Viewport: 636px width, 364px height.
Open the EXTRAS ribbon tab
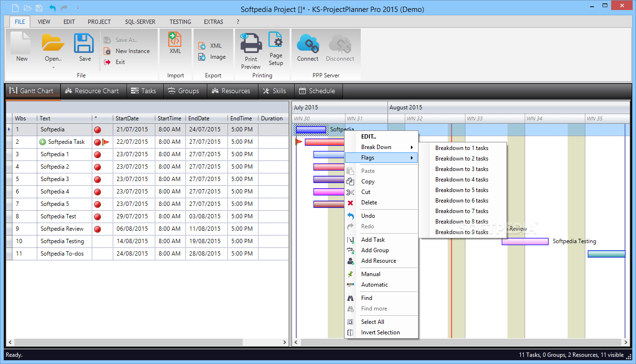pyautogui.click(x=214, y=22)
